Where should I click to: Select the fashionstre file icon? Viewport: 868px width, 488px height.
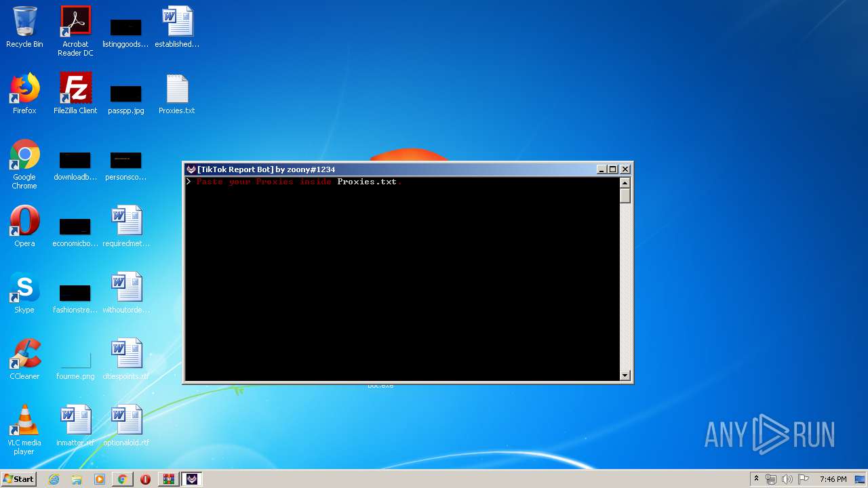pyautogui.click(x=75, y=298)
